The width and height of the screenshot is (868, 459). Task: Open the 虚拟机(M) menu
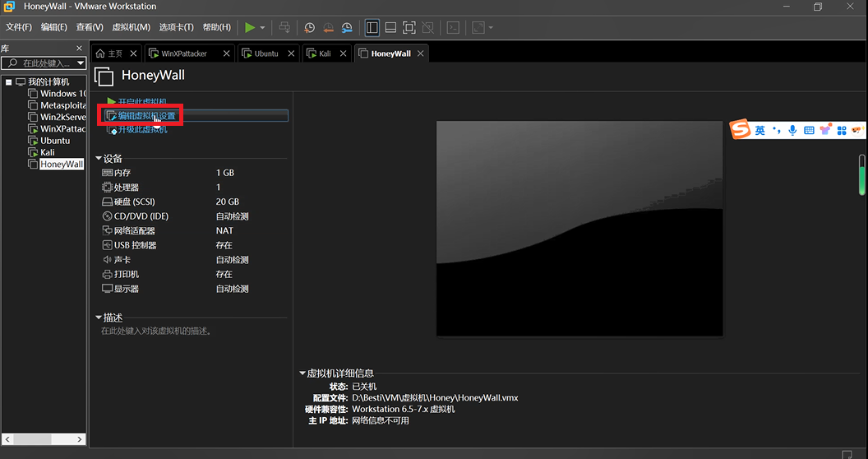[132, 27]
